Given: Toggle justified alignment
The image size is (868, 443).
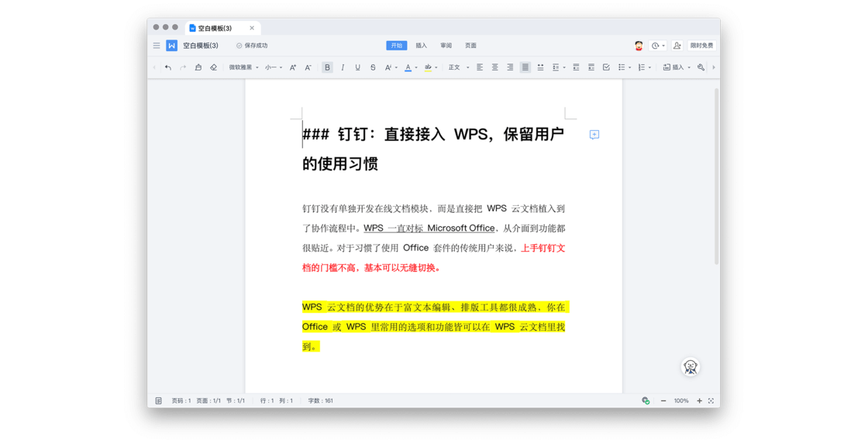Looking at the screenshot, I should [x=525, y=67].
